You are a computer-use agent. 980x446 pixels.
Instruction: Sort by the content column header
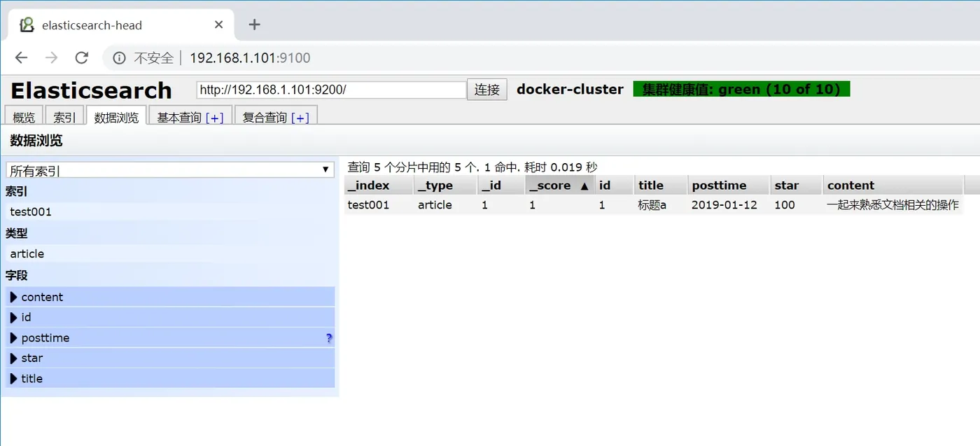coord(893,186)
